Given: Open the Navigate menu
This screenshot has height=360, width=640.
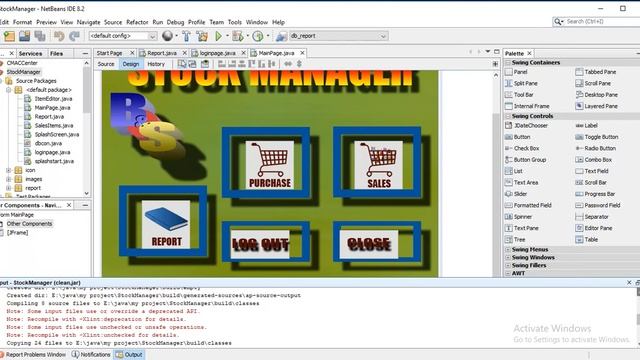Looking at the screenshot, I should [88, 22].
